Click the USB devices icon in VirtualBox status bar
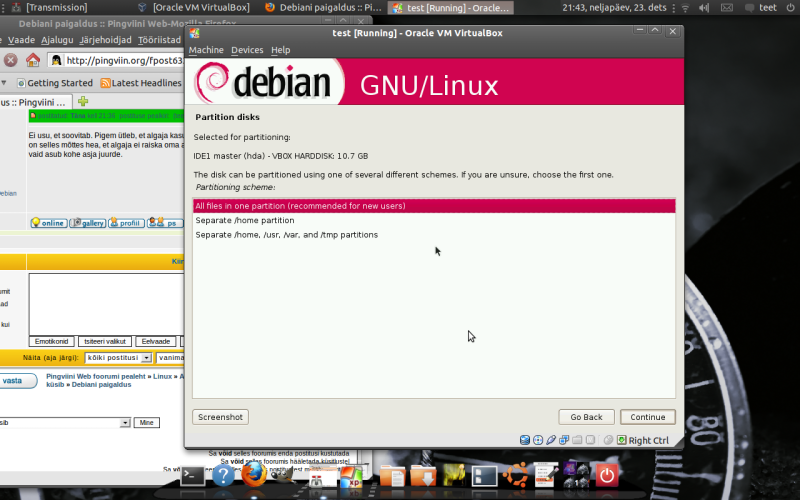Screen dimensions: 800x500 point(551,440)
